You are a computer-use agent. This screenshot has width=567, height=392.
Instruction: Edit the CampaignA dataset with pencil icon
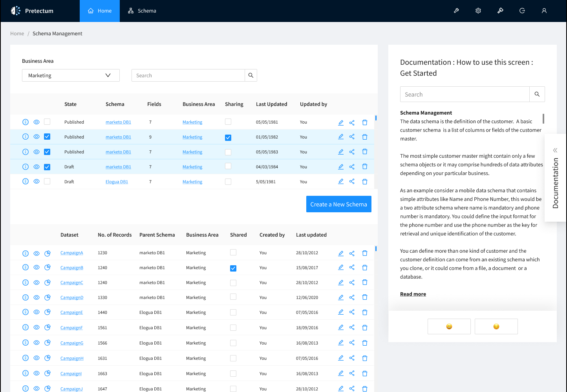pos(341,253)
